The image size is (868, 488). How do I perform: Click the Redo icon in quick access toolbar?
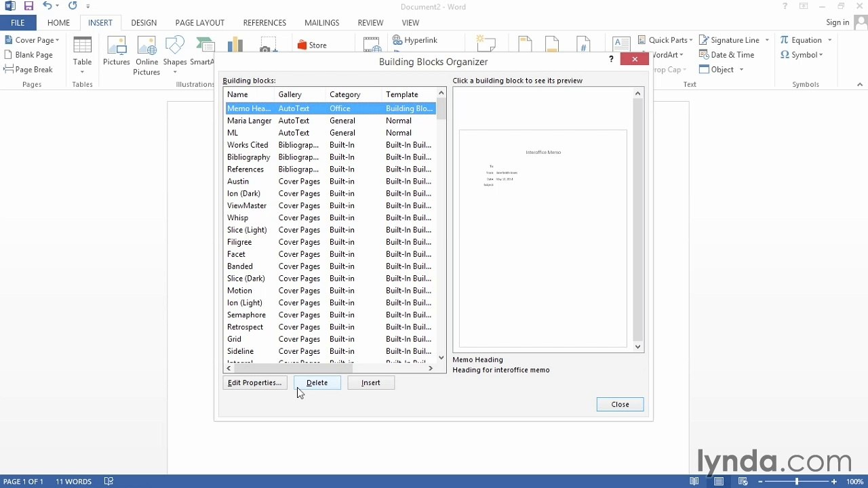tap(73, 6)
